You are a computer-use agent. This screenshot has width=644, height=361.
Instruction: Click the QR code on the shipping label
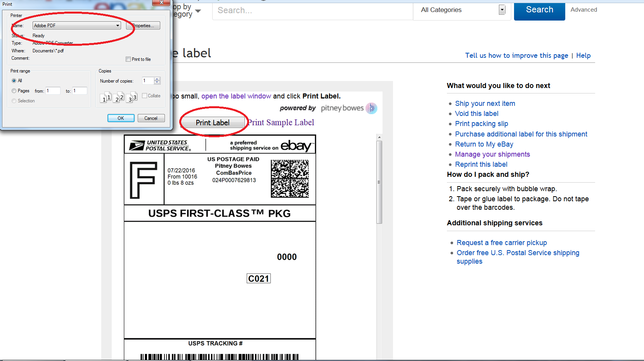[290, 179]
